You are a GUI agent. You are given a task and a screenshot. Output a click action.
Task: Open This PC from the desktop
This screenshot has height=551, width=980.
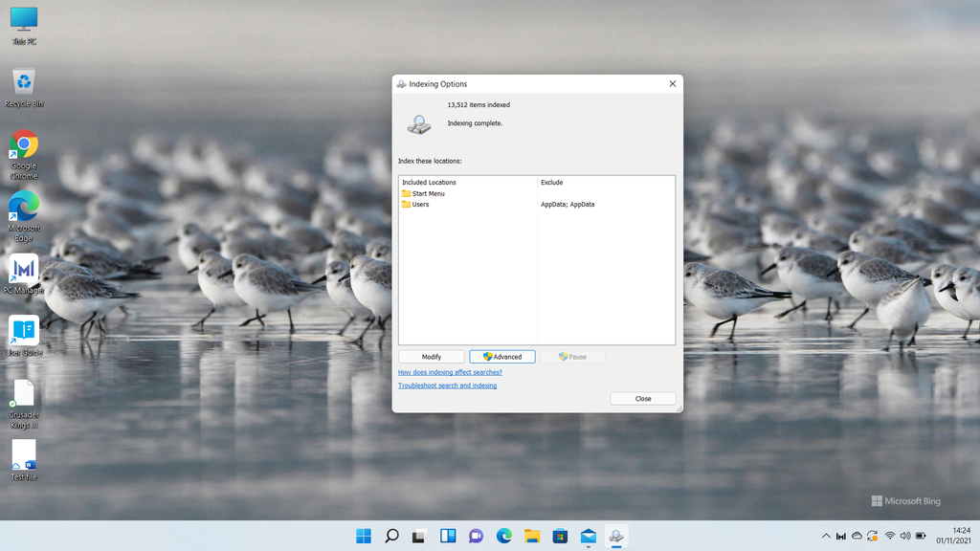(x=22, y=21)
